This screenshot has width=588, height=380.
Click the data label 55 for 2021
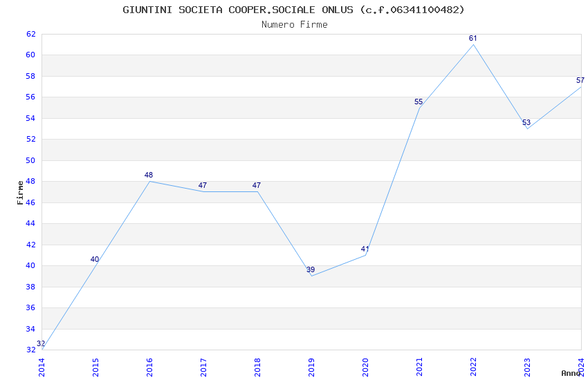click(419, 102)
